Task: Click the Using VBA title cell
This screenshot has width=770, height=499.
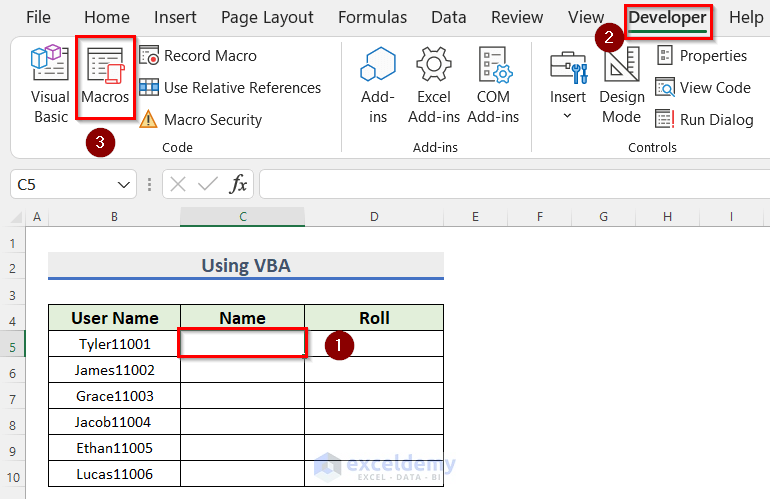Action: click(x=246, y=266)
